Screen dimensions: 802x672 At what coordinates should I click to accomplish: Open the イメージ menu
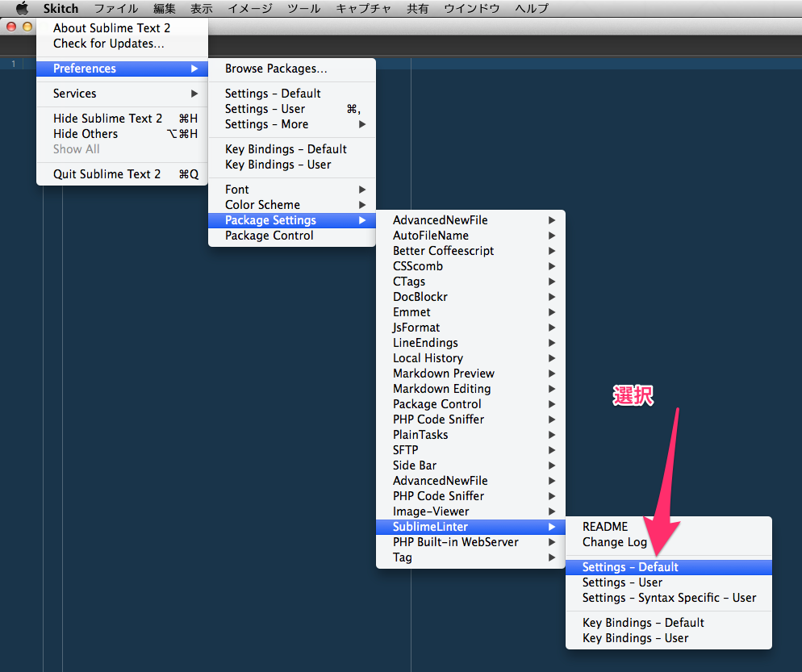pyautogui.click(x=250, y=8)
